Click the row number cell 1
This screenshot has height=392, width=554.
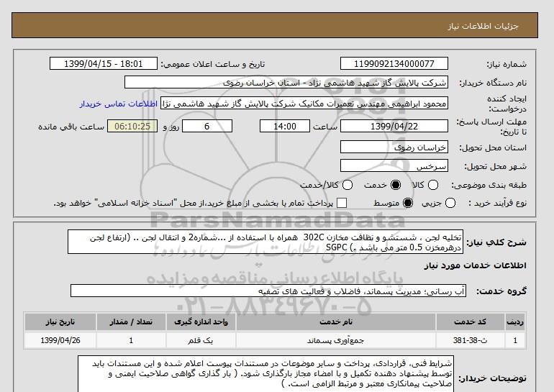[515, 340]
